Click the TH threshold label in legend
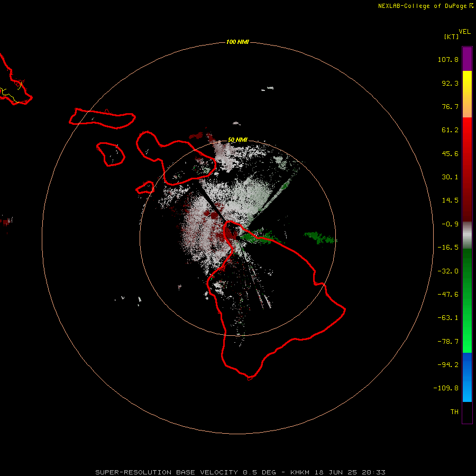This screenshot has width=476, height=476. [454, 412]
